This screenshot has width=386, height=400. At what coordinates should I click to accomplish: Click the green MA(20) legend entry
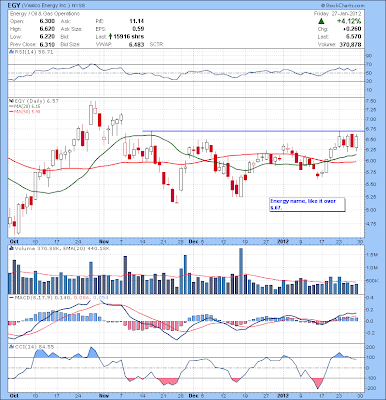[26, 106]
